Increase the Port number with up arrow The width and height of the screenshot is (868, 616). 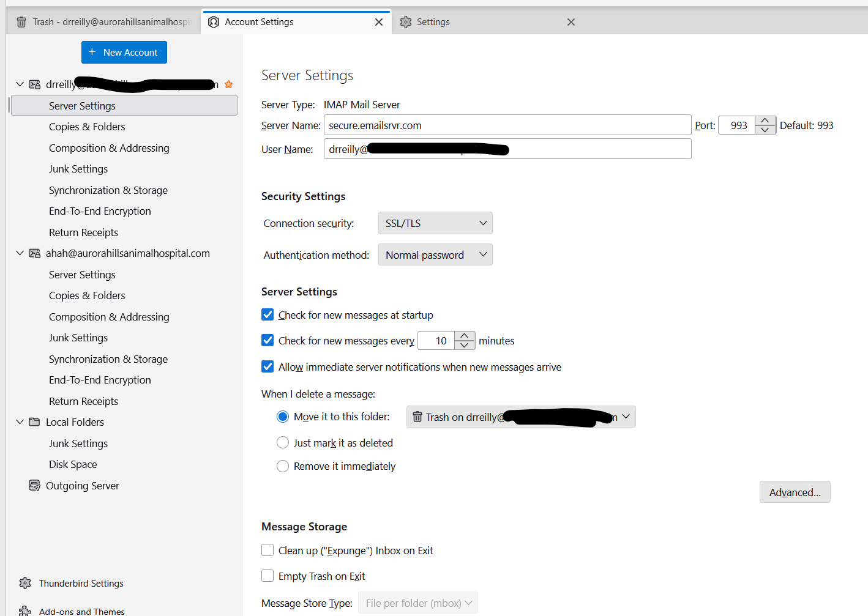(x=765, y=121)
